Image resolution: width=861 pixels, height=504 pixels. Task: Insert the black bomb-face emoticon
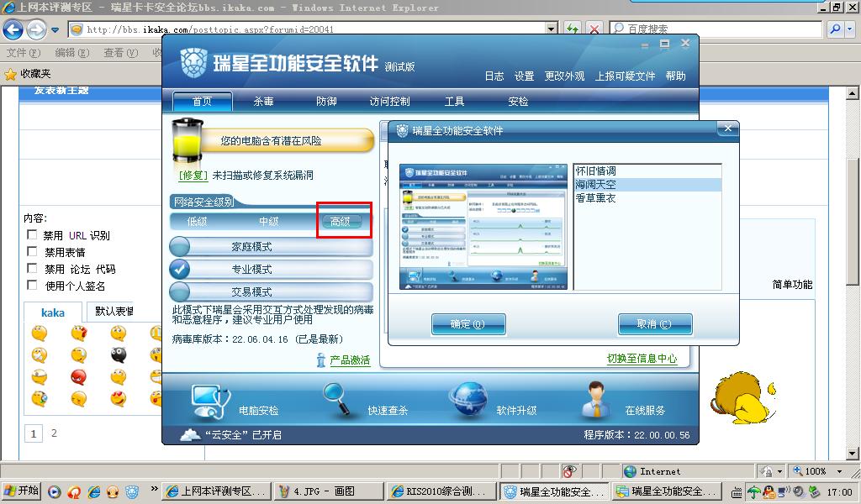tap(118, 354)
